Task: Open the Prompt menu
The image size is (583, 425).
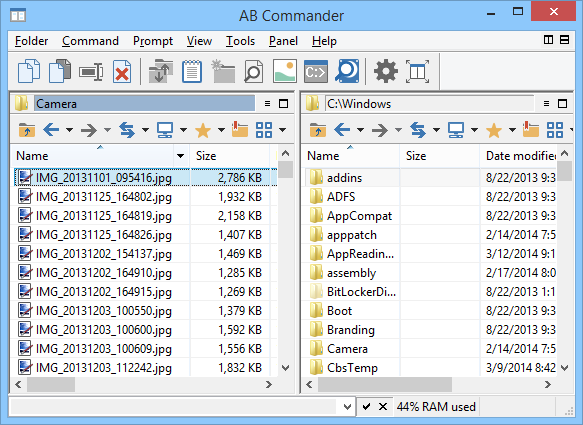Action: point(153,41)
